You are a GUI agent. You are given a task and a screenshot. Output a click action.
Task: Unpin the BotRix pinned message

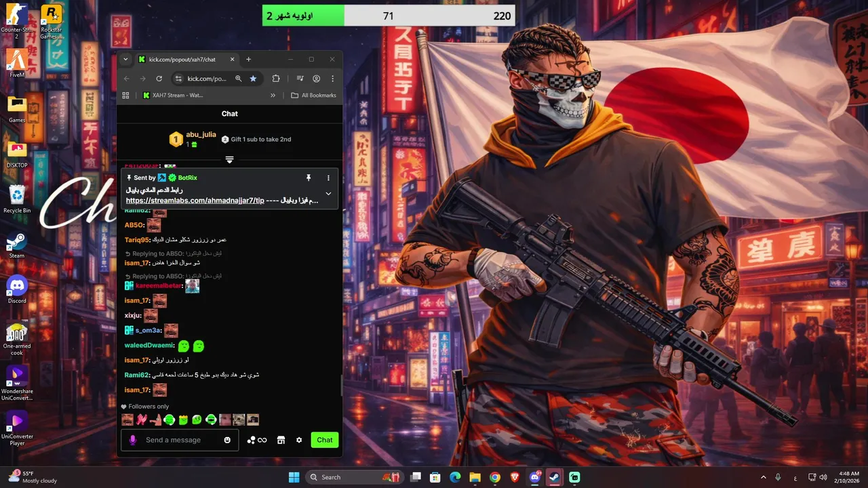(x=309, y=178)
